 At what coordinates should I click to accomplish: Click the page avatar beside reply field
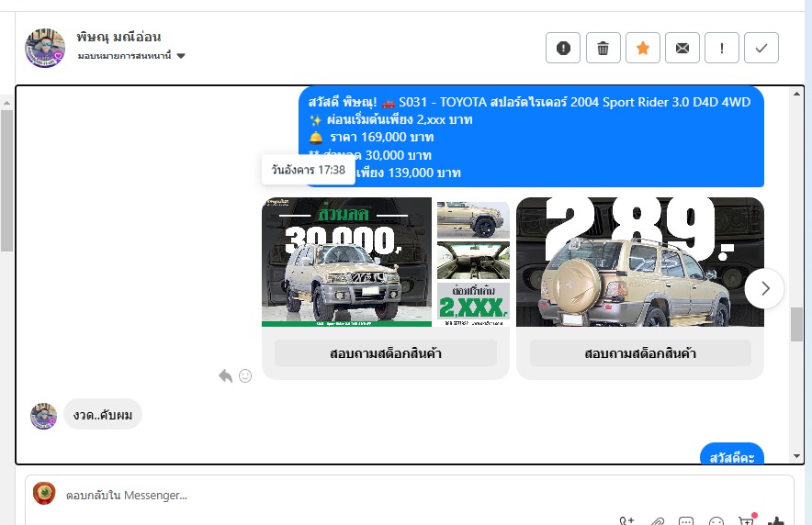44,493
